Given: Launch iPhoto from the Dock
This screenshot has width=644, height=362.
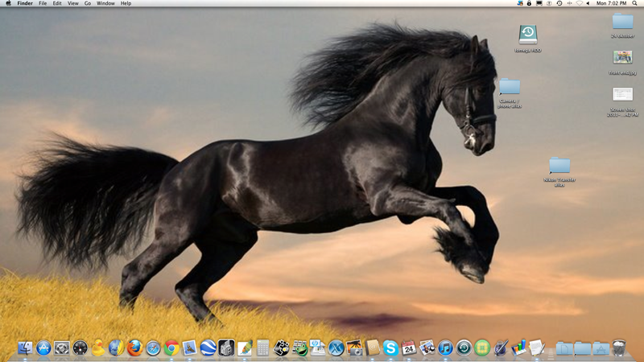Looking at the screenshot, I should coord(427,348).
